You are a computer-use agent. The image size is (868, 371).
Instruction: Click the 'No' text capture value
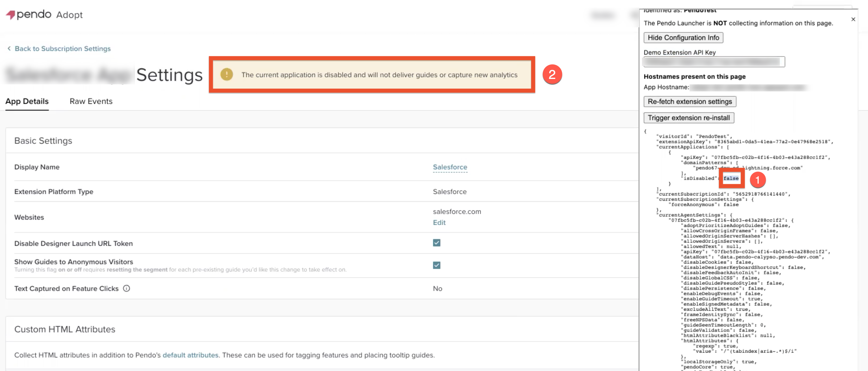pyautogui.click(x=437, y=289)
